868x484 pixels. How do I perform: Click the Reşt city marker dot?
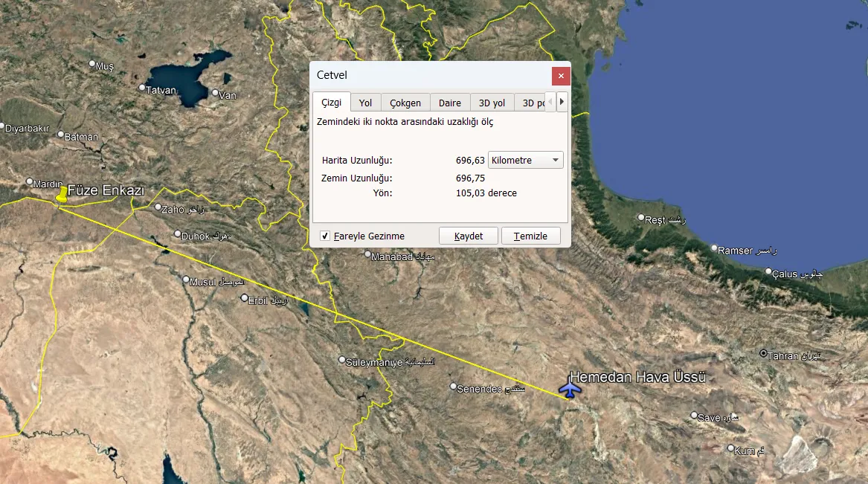pyautogui.click(x=641, y=217)
